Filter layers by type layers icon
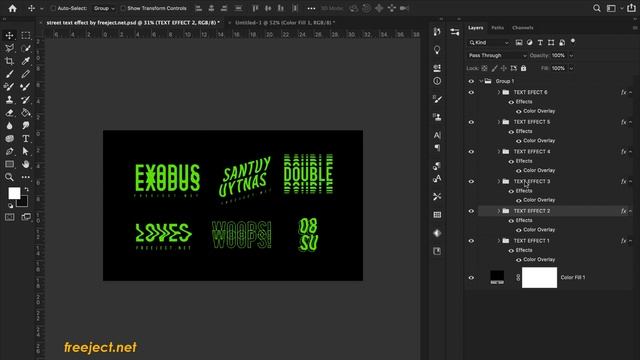The height and width of the screenshot is (360, 640). (540, 42)
